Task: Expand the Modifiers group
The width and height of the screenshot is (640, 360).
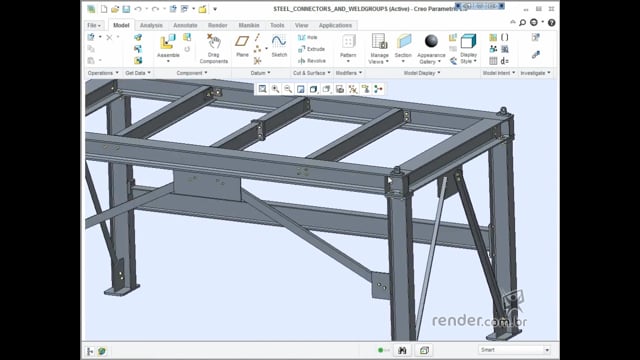Action: coord(349,73)
